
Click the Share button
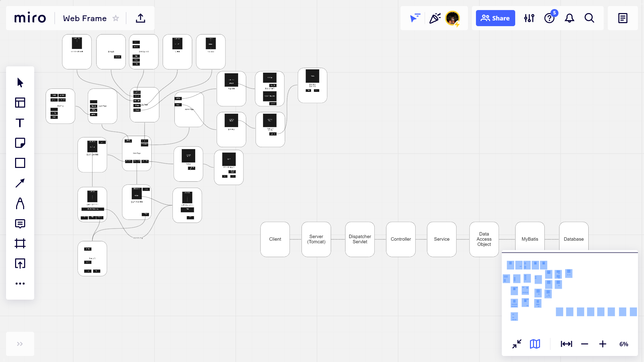(x=495, y=18)
